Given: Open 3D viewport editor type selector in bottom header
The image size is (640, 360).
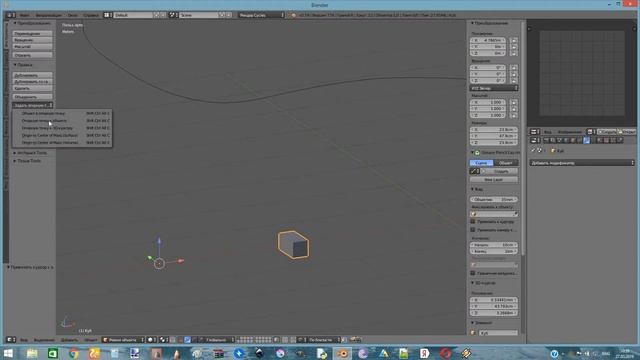Looking at the screenshot, I should (x=11, y=340).
